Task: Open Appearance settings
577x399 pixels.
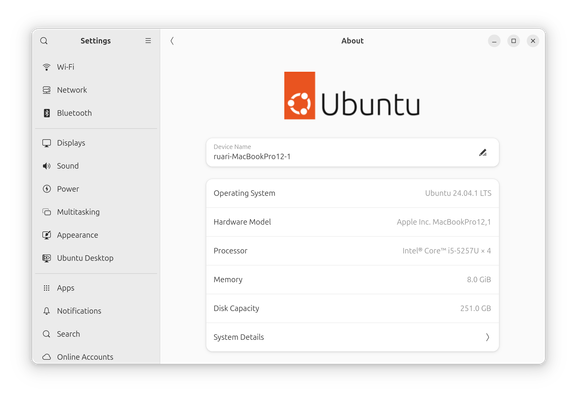Action: tap(96, 235)
